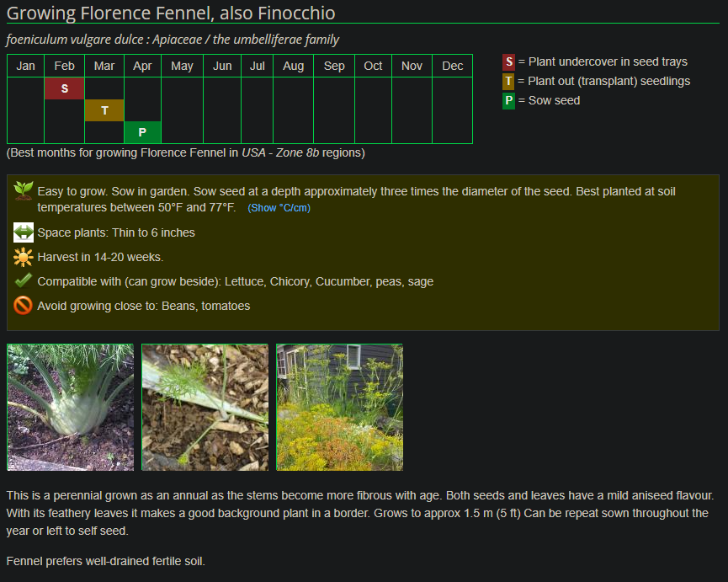Click the green checkmark compatible icon
This screenshot has width=728, height=582.
(24, 281)
